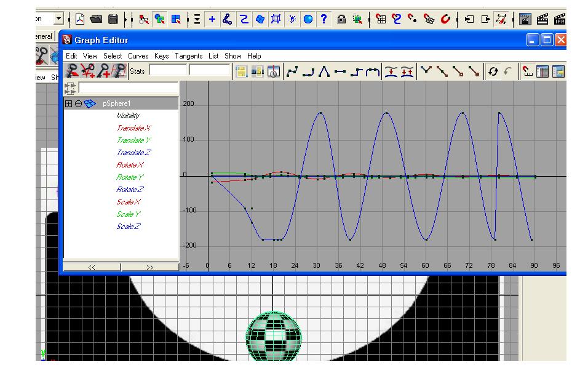Click the Buffer Curve Snapshot icon

pos(391,71)
